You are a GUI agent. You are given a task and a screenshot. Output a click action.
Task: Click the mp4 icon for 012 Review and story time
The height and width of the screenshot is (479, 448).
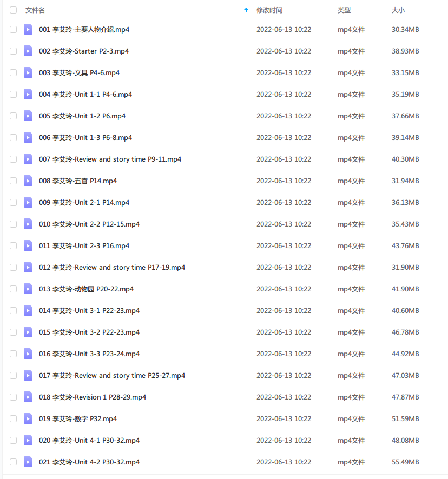[x=28, y=267]
